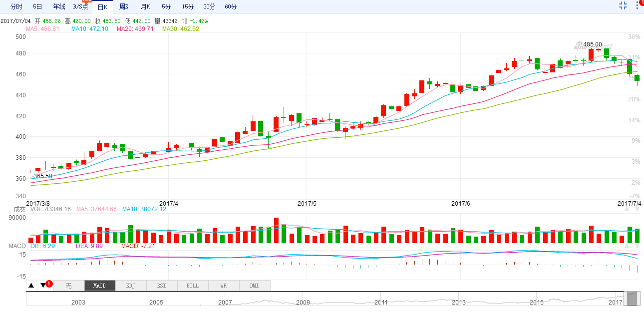Open the three-dot more options menu
This screenshot has height=314, width=644.
637,6
